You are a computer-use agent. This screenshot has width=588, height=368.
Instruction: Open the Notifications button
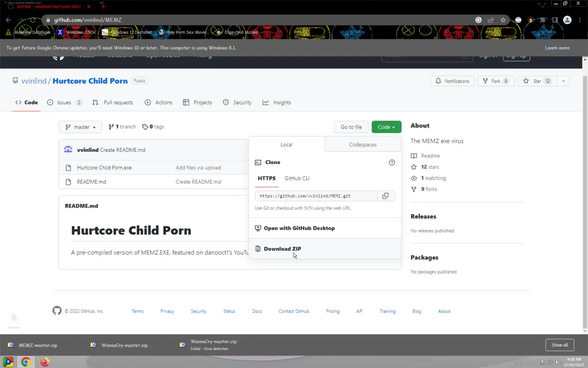[452, 81]
